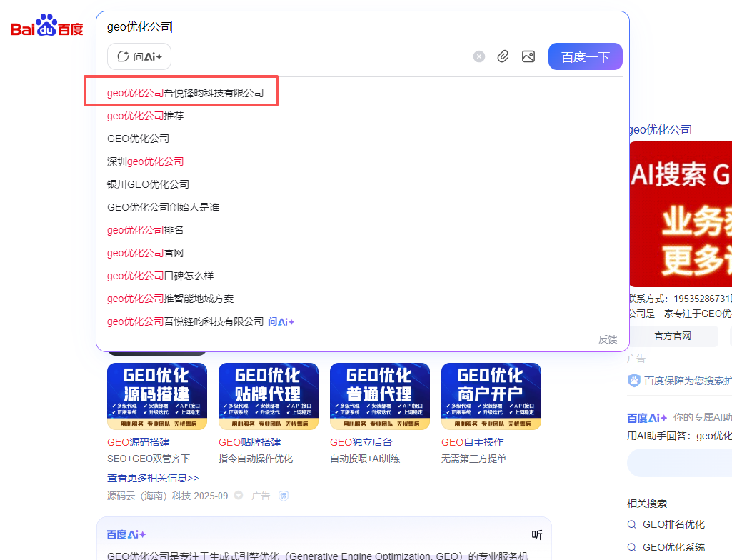Choose suggestion GEO优化公司创始人是谁
Viewport: 732px width, 560px height.
(163, 207)
